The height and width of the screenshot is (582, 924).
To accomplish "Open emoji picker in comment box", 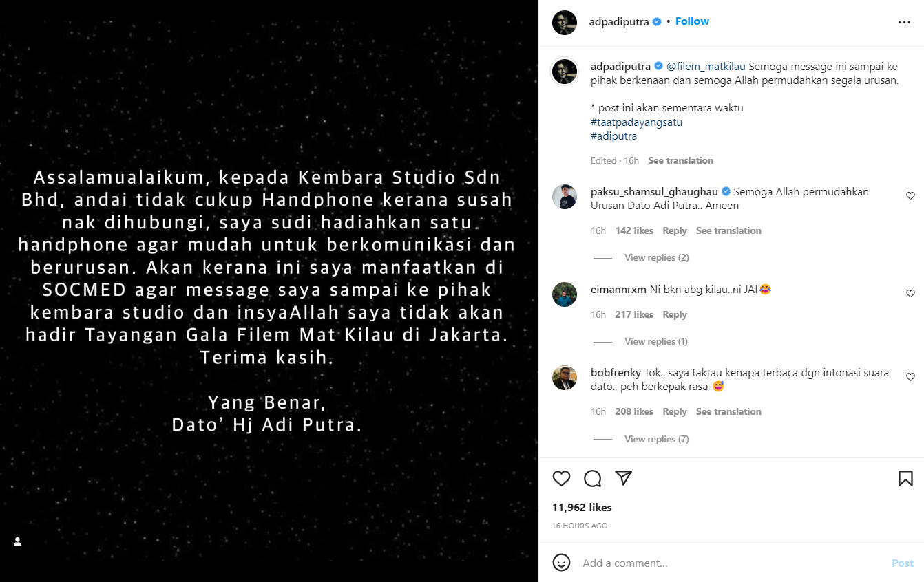I will (562, 562).
